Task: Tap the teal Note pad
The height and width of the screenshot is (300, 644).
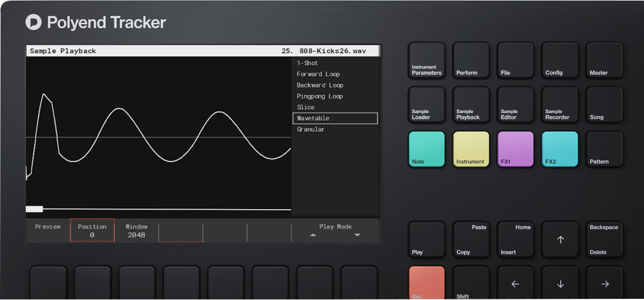Action: pyautogui.click(x=427, y=149)
